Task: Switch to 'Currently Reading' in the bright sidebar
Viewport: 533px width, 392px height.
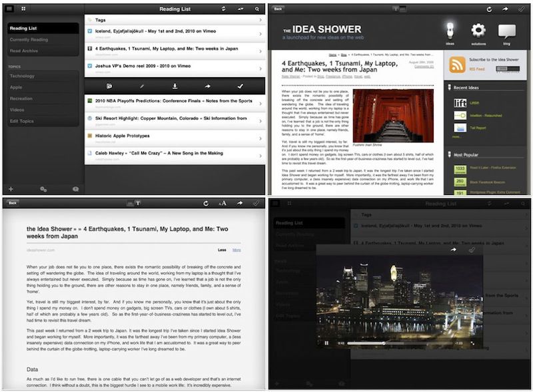Action: coord(43,39)
